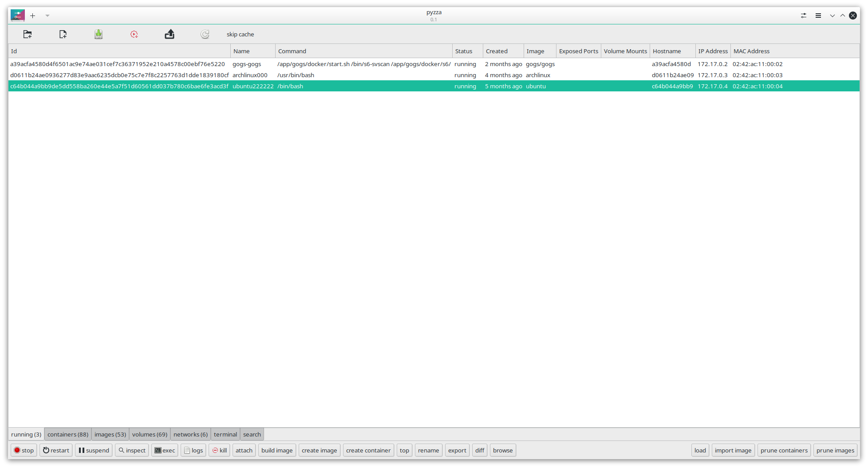Image resolution: width=868 pixels, height=468 pixels.
Task: Open the sliders settings icon in title bar
Action: (804, 16)
